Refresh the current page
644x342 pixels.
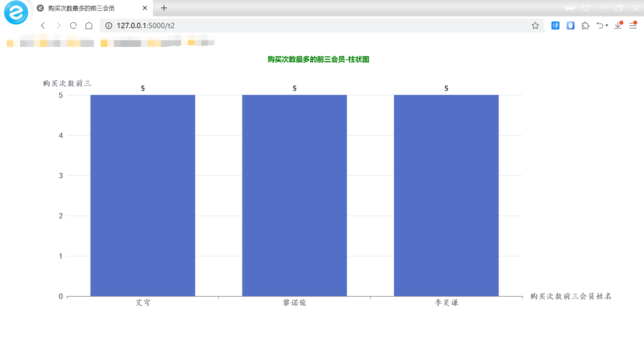pyautogui.click(x=73, y=25)
